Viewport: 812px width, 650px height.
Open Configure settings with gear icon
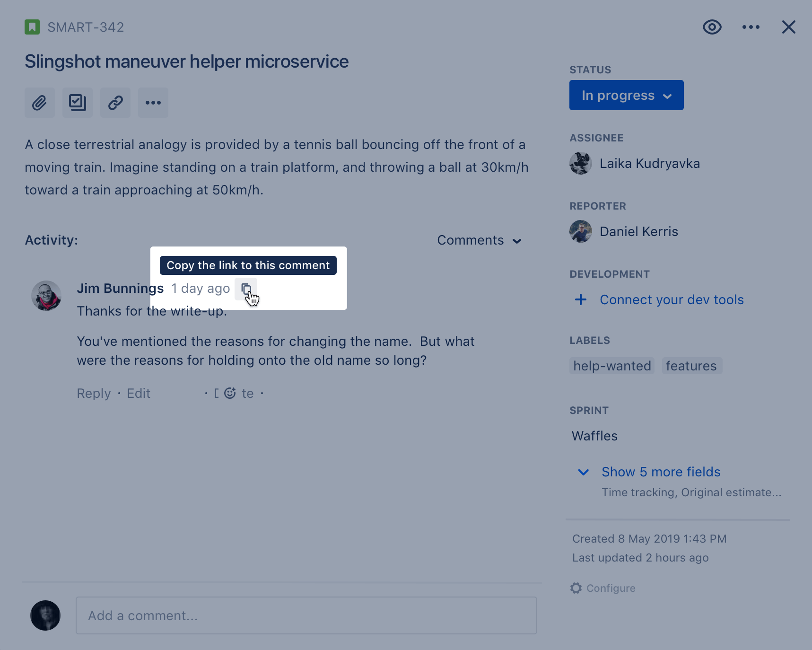(603, 588)
